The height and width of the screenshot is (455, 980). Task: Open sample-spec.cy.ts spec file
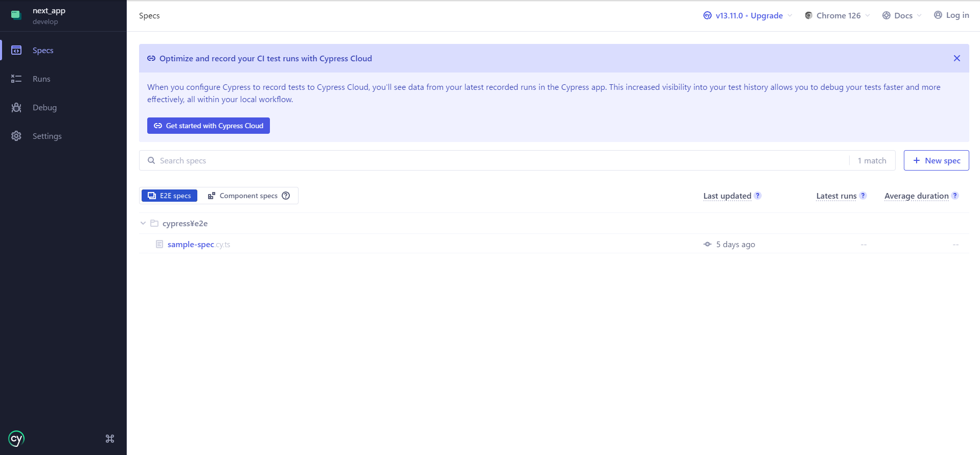coord(199,245)
